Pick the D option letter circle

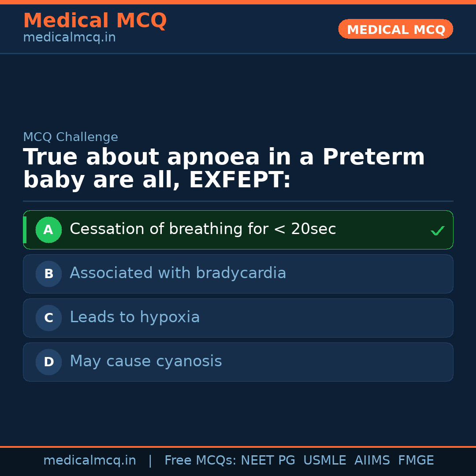click(48, 362)
